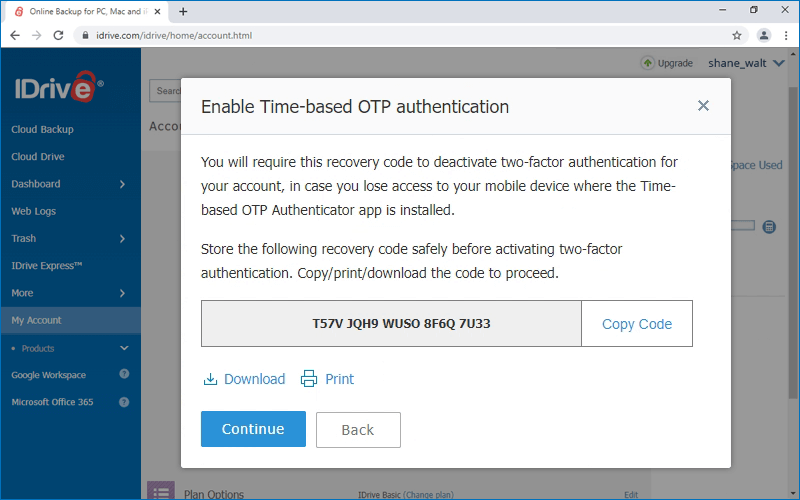
Task: Expand the shane_walt account dropdown
Action: click(779, 63)
